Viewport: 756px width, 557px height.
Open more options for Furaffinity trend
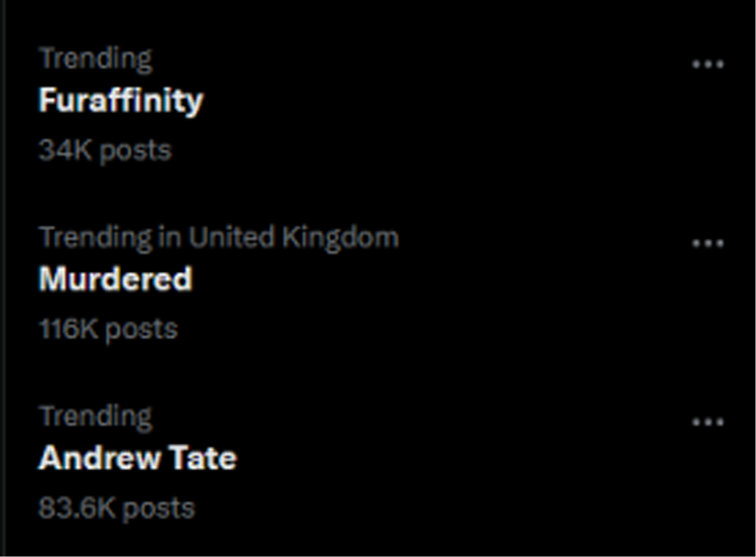coord(708,64)
